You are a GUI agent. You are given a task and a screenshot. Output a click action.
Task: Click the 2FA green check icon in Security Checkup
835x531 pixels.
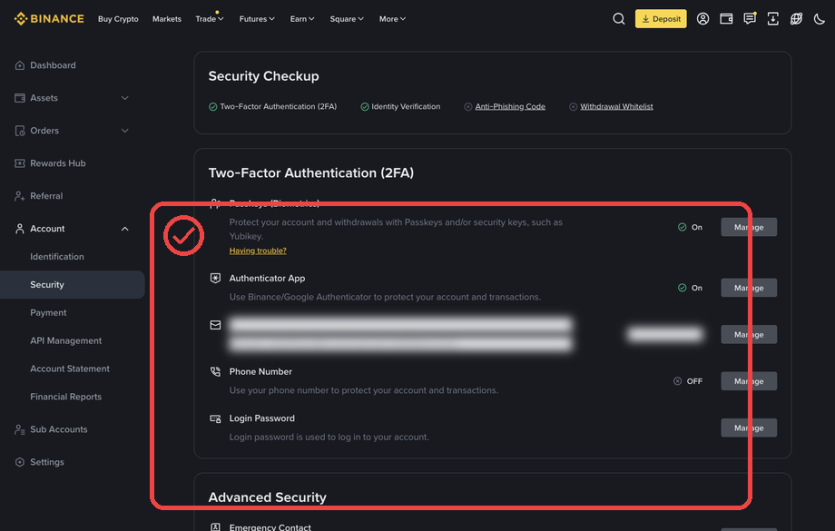(x=213, y=107)
